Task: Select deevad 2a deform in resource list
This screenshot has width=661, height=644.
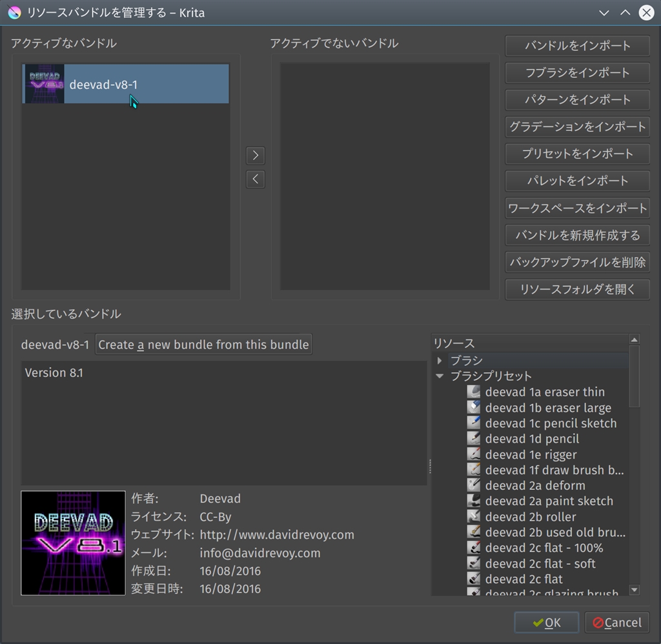Action: (x=535, y=485)
